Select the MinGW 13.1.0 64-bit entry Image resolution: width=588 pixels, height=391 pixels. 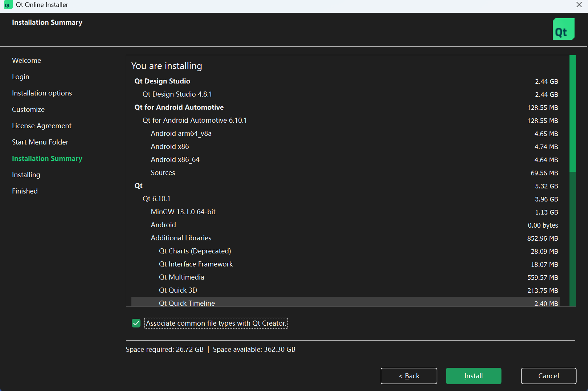346,212
